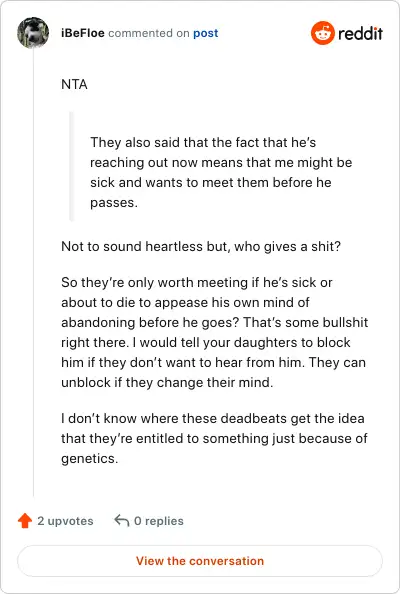Click the word "genetics." ending the comment
The width and height of the screenshot is (400, 594).
click(89, 459)
